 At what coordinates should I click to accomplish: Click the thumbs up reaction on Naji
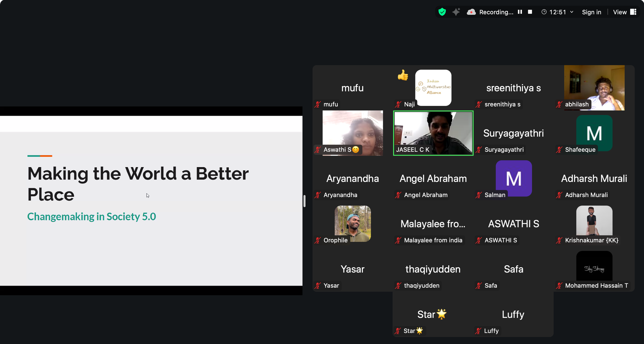[402, 75]
